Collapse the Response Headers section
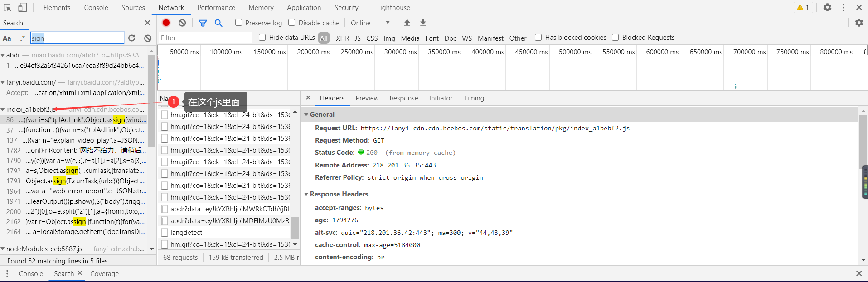This screenshot has height=282, width=868. click(x=306, y=194)
